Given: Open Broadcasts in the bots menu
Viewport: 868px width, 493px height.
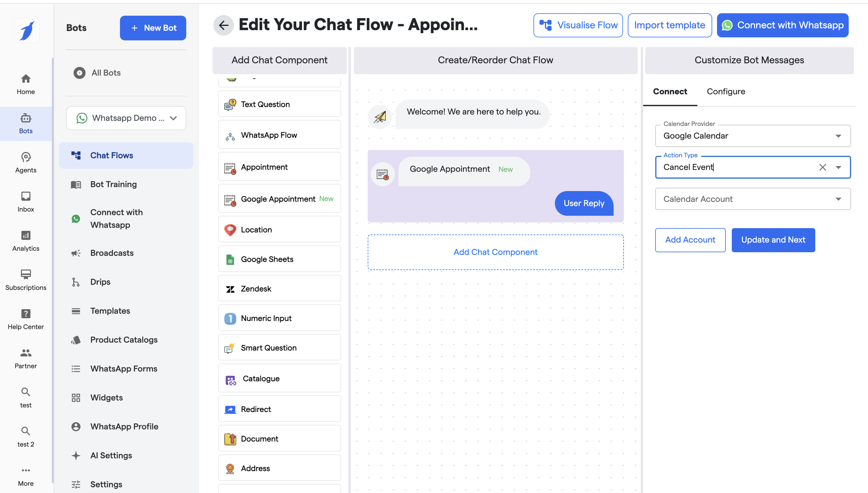Looking at the screenshot, I should coord(112,253).
